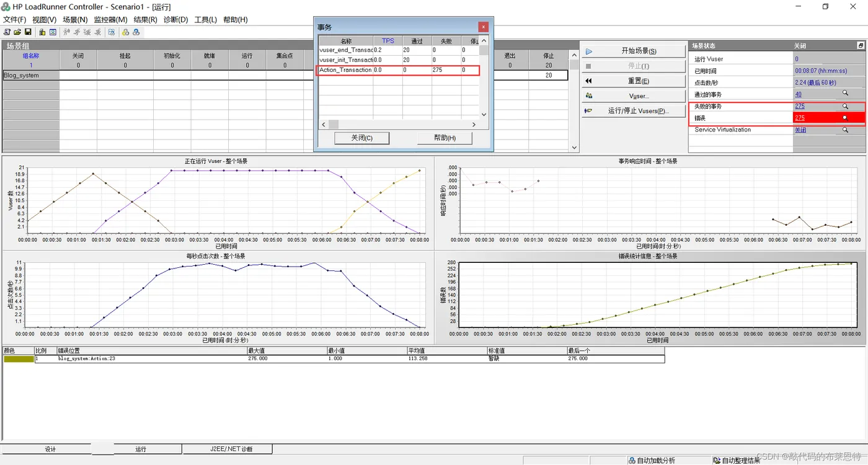Click the olive legend color swatch
868x465 pixels.
coord(19,358)
